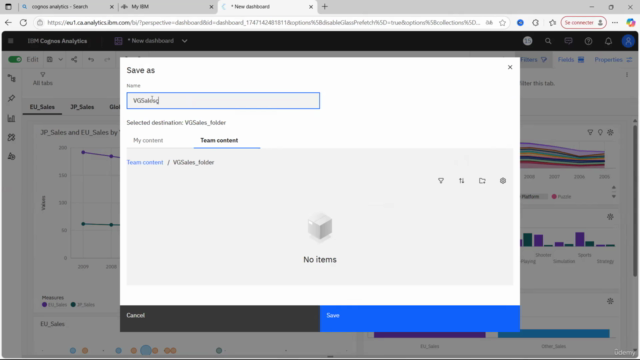Open the assistant chat icon

(568, 41)
